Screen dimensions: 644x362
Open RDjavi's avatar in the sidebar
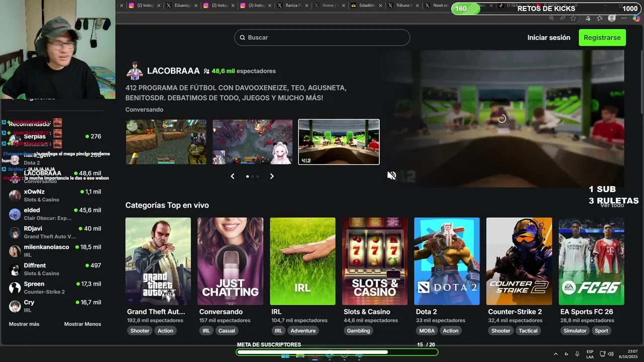tap(15, 232)
